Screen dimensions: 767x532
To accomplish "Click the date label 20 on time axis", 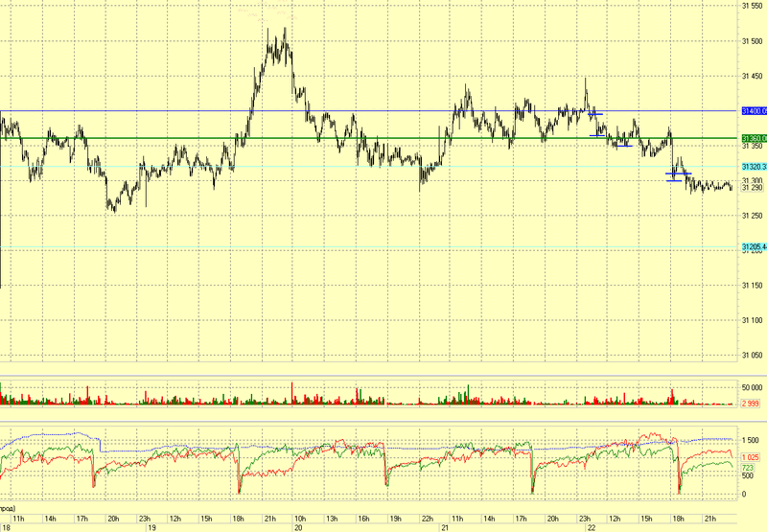I will (x=298, y=528).
